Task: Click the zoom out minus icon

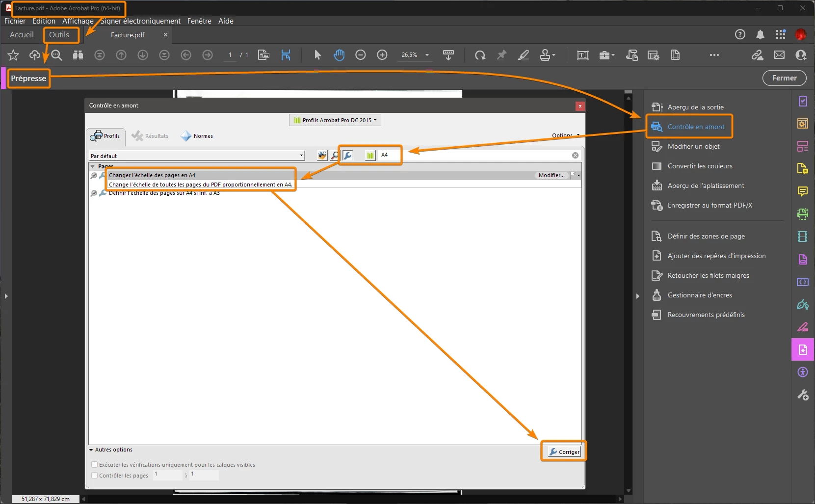Action: point(361,55)
